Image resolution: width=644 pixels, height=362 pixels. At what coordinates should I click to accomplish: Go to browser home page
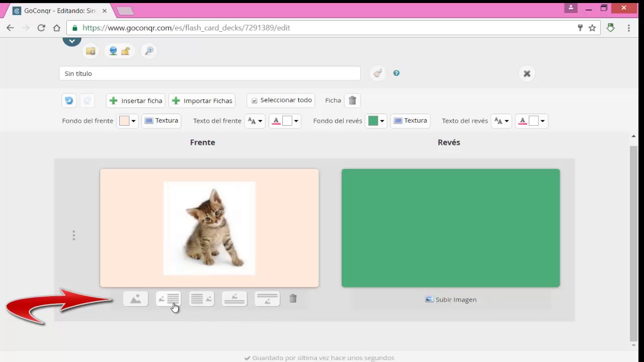click(x=57, y=28)
